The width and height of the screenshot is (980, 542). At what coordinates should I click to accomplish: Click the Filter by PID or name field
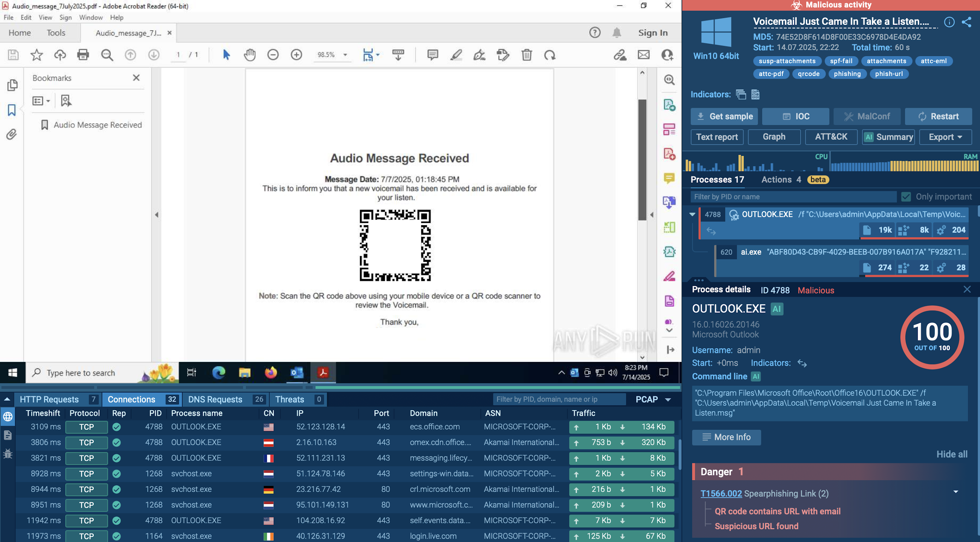[x=793, y=197]
